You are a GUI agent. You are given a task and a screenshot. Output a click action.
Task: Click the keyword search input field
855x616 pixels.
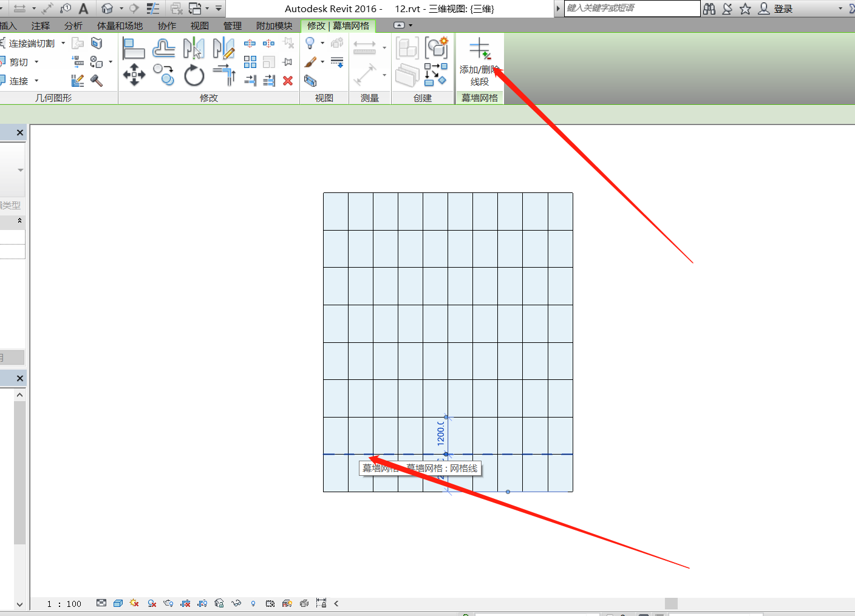632,8
